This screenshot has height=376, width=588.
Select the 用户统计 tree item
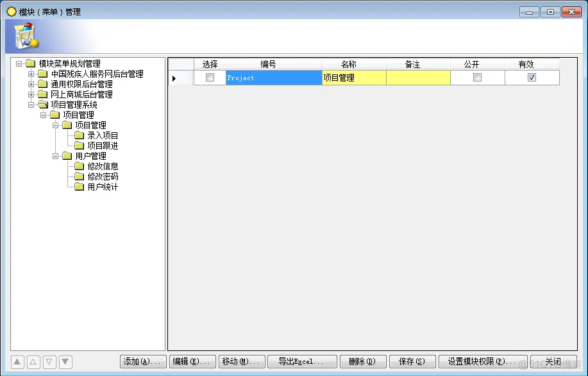103,187
